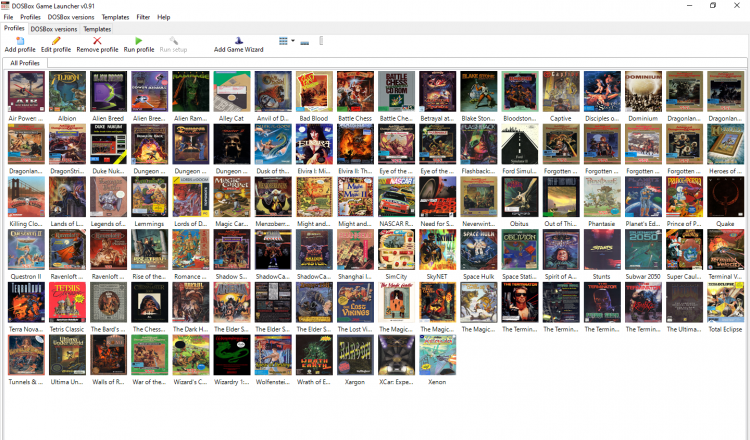Viewport: 750px width, 440px height.
Task: Select the Albion game thumbnail
Action: 67,91
